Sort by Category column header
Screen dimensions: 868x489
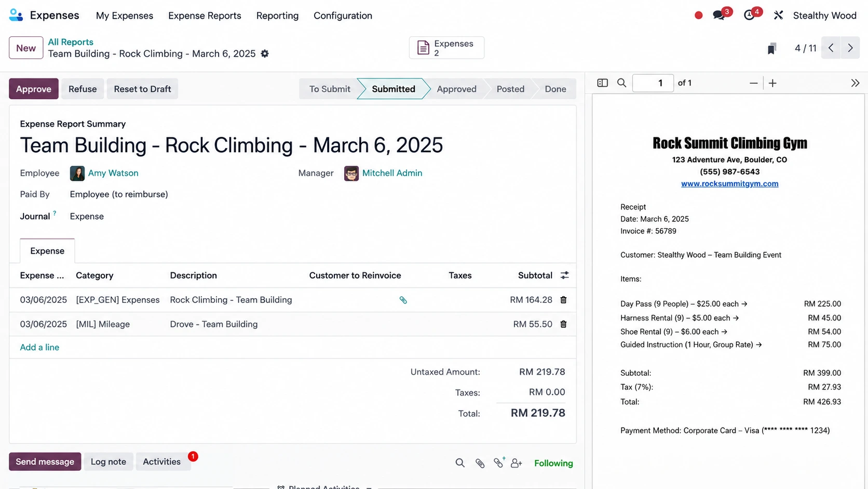click(94, 275)
